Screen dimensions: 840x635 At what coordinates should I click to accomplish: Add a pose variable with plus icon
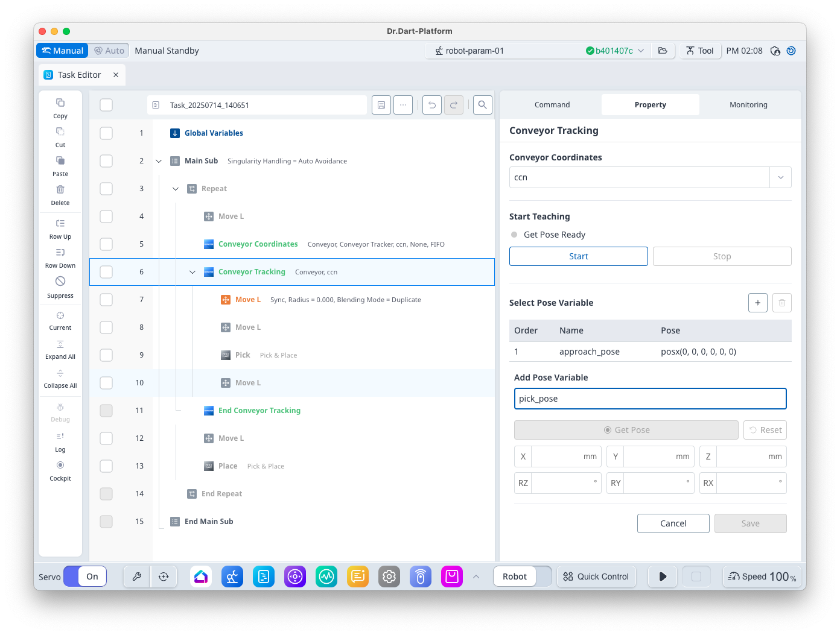[x=757, y=303]
